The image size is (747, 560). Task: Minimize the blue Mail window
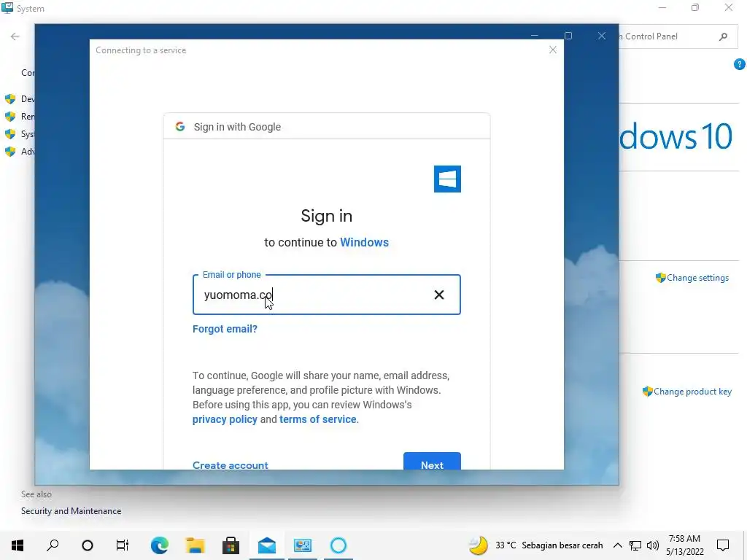[x=535, y=36]
